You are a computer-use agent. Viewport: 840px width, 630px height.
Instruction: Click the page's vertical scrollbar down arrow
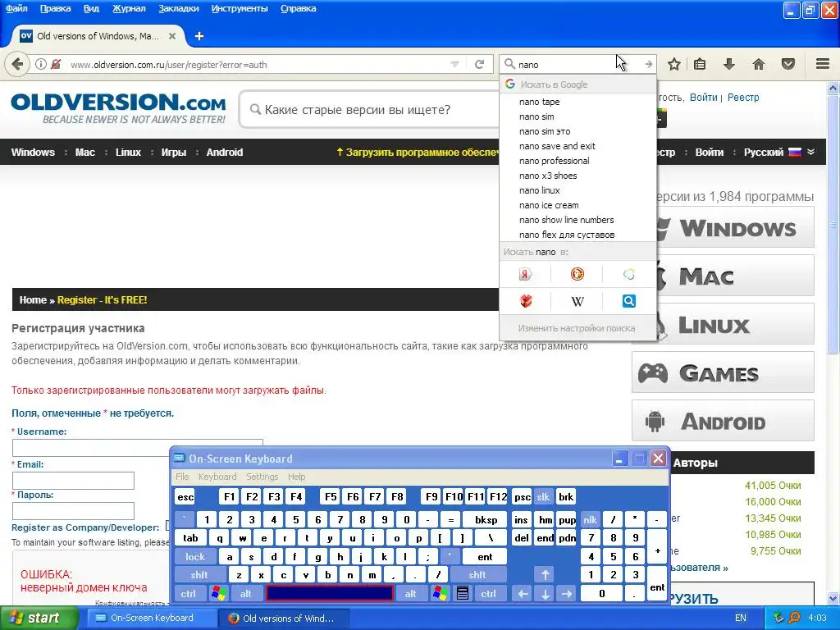(833, 598)
